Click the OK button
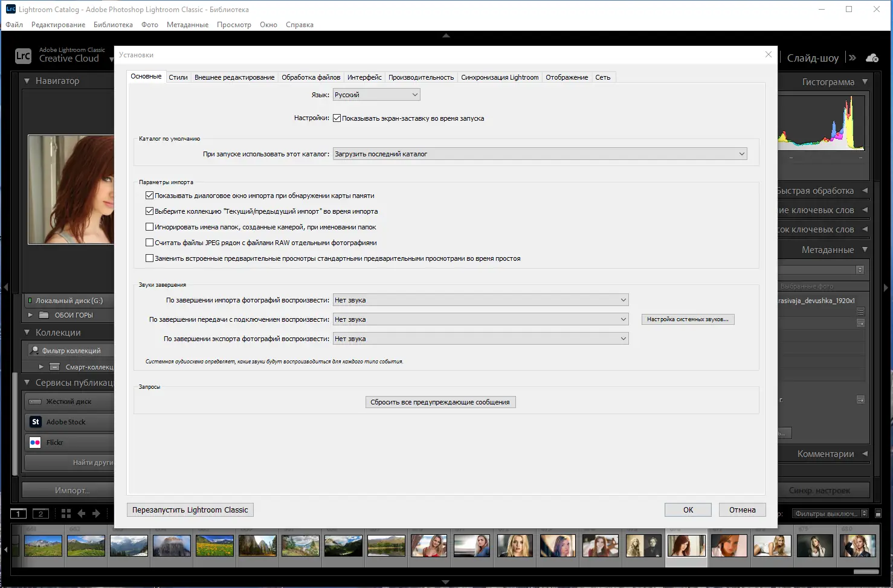Viewport: 893px width, 588px height. tap(688, 510)
